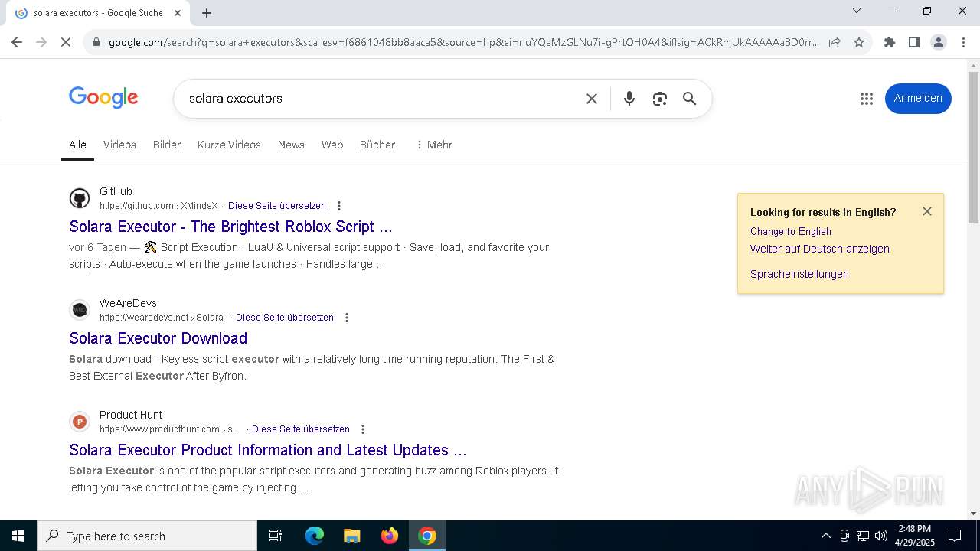This screenshot has width=980, height=551.
Task: Launch Firefox from taskbar
Action: click(390, 536)
